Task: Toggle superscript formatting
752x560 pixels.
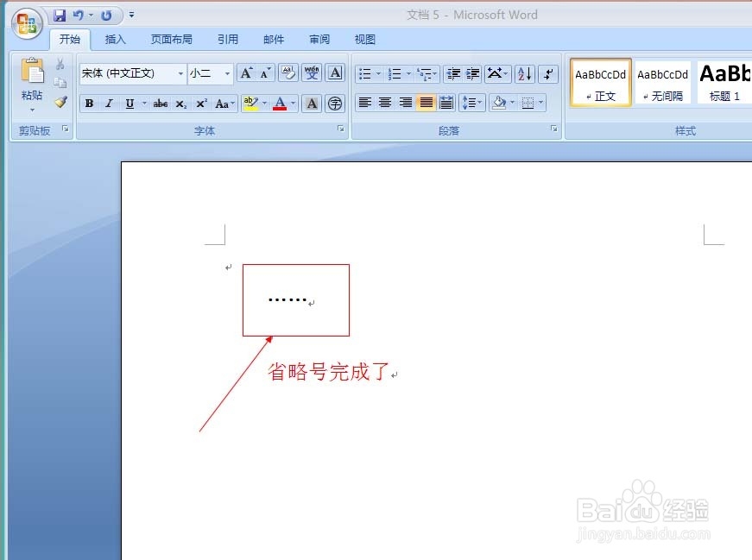Action: [x=201, y=103]
